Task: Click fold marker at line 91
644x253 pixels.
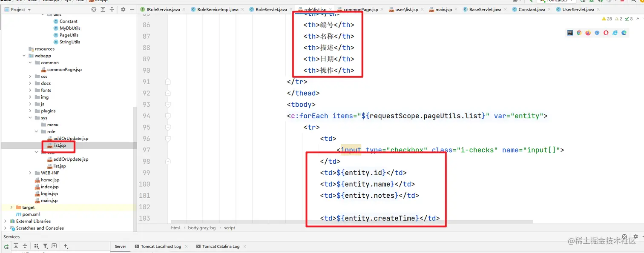Action: (x=168, y=82)
